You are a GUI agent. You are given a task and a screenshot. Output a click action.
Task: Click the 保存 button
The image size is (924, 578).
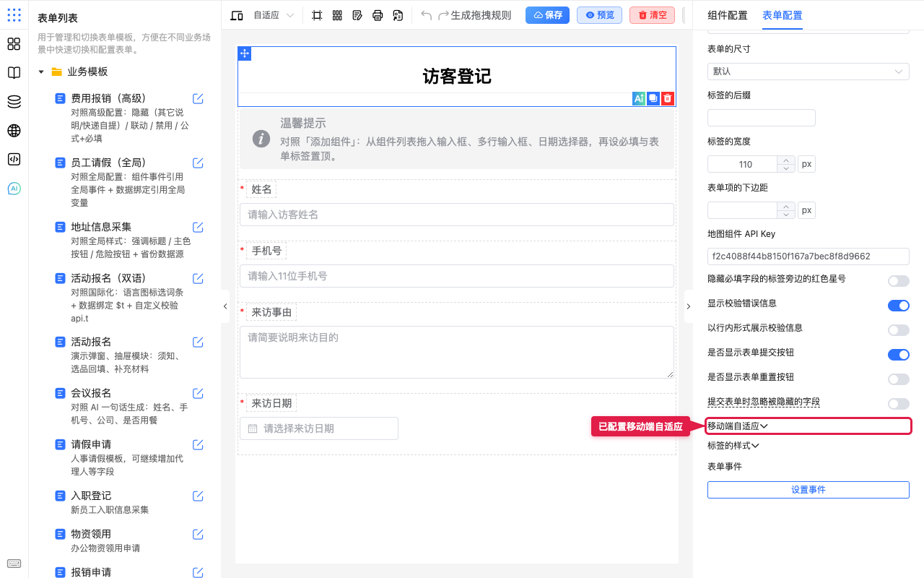pyautogui.click(x=547, y=15)
